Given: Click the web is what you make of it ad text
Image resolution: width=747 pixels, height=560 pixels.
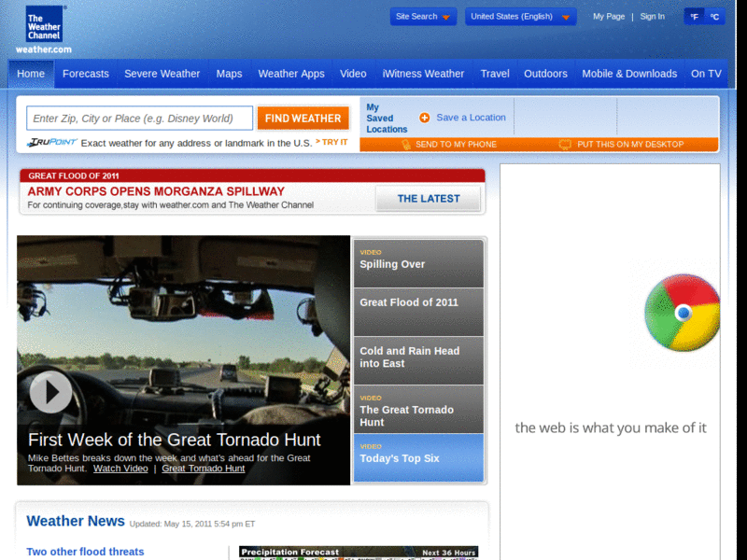Looking at the screenshot, I should [611, 427].
